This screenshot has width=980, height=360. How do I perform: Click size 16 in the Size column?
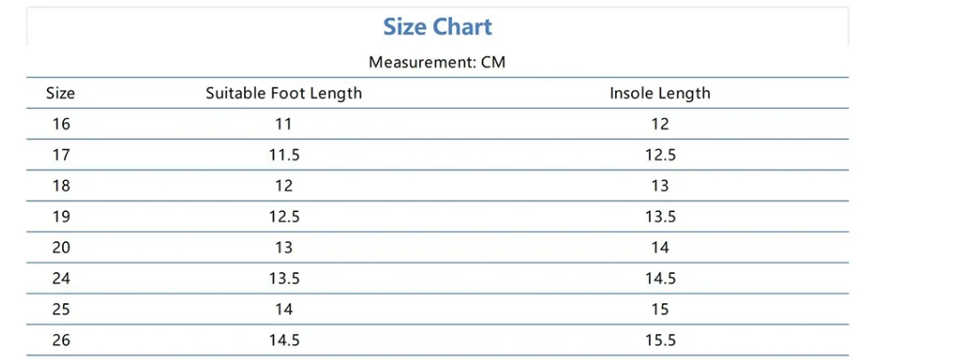click(60, 124)
